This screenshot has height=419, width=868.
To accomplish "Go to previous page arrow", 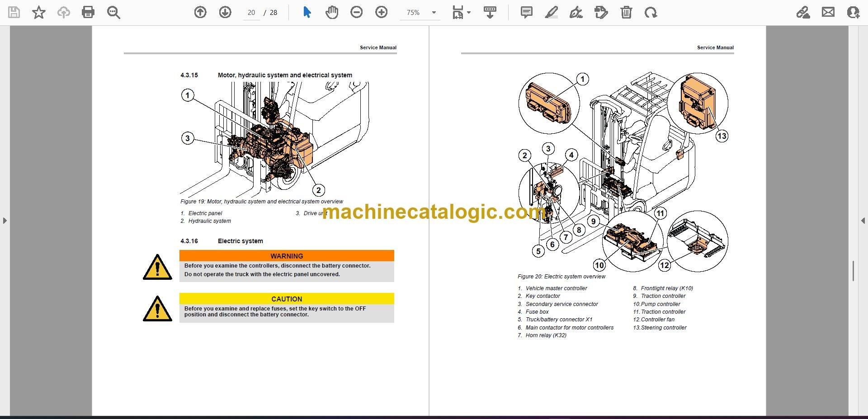I will click(x=200, y=12).
